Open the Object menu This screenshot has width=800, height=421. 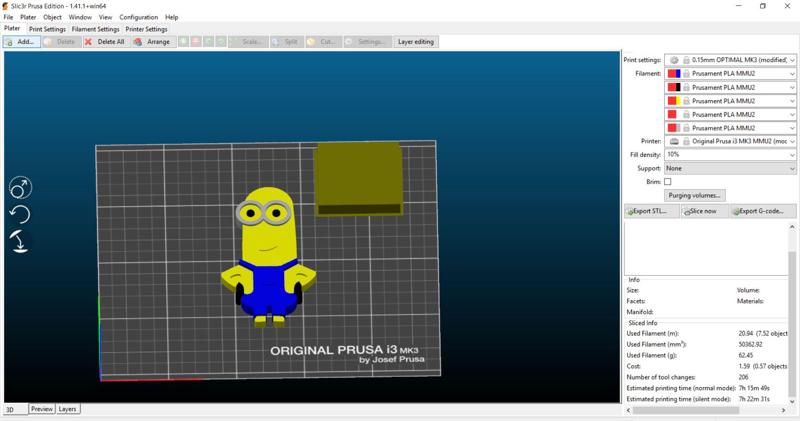(52, 17)
